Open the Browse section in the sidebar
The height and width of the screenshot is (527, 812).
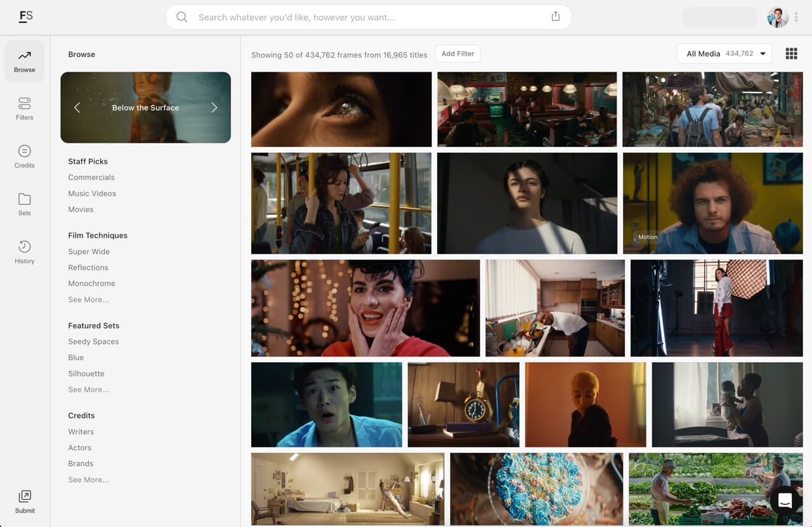[x=24, y=61]
